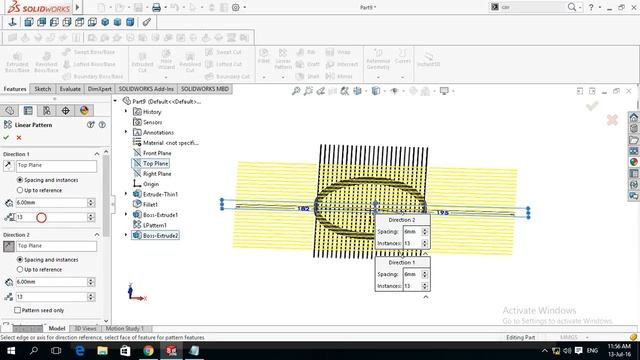Click the Print icon in top toolbar
The width and height of the screenshot is (640, 360).
click(x=156, y=7)
